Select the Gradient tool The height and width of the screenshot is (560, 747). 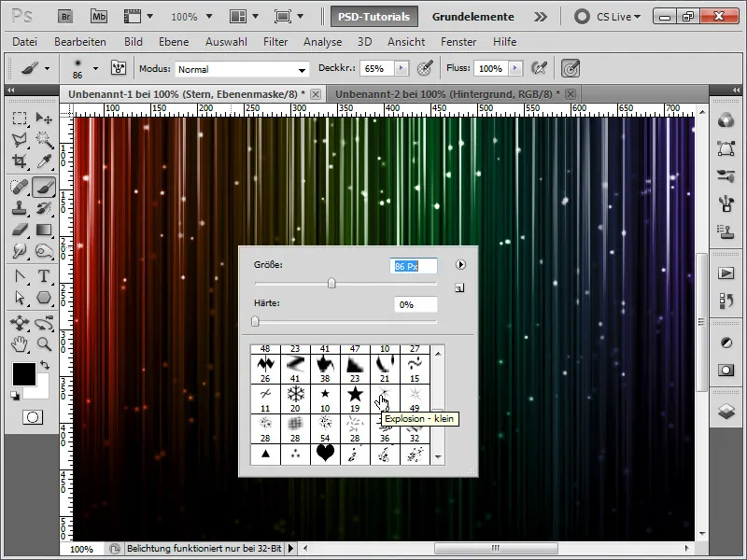[44, 230]
